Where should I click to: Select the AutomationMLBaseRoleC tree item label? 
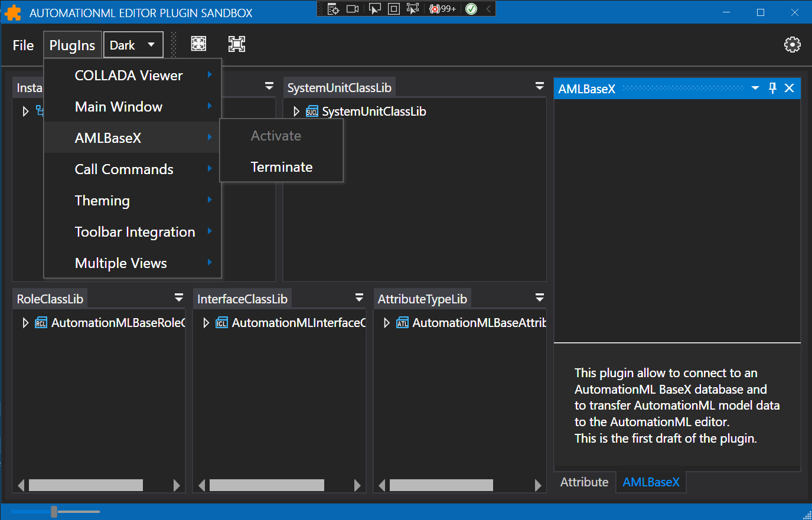pos(118,323)
